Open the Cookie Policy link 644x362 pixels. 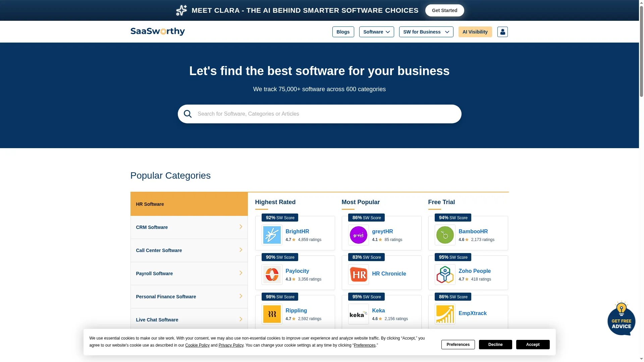(x=197, y=345)
